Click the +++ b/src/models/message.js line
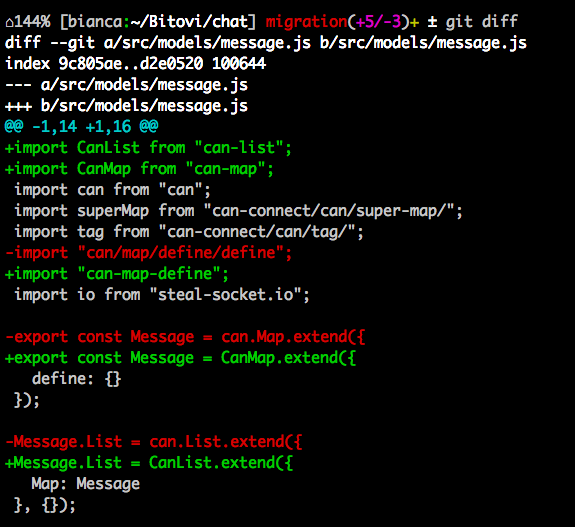This screenshot has width=575, height=527. pyautogui.click(x=127, y=106)
